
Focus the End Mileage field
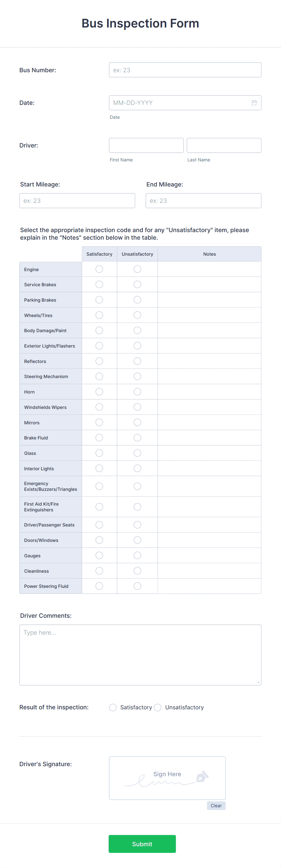pyautogui.click(x=203, y=200)
